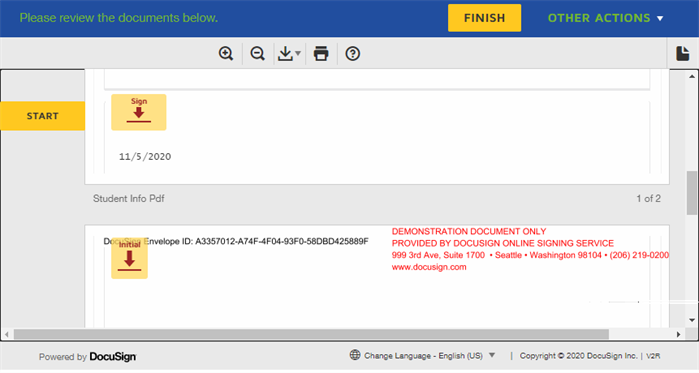Open the document pages panel icon
The height and width of the screenshot is (373, 699).
[683, 53]
